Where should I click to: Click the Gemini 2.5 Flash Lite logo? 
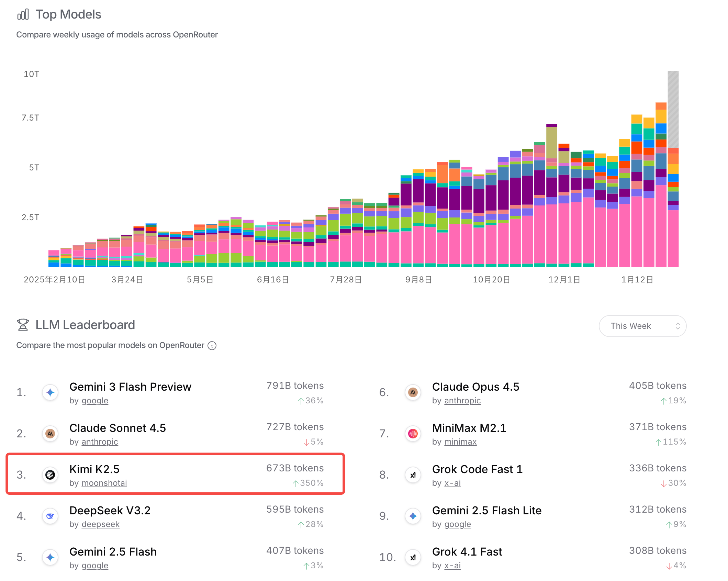point(413,516)
